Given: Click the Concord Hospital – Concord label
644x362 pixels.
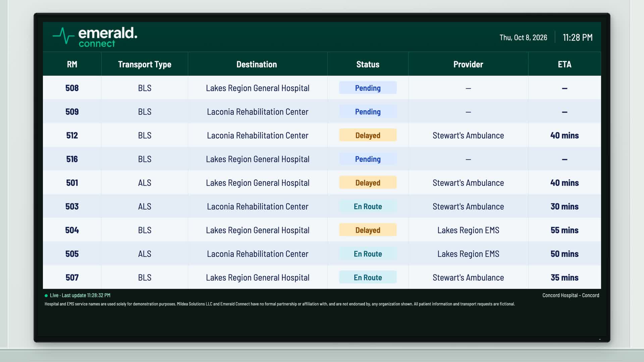Looking at the screenshot, I should point(571,295).
